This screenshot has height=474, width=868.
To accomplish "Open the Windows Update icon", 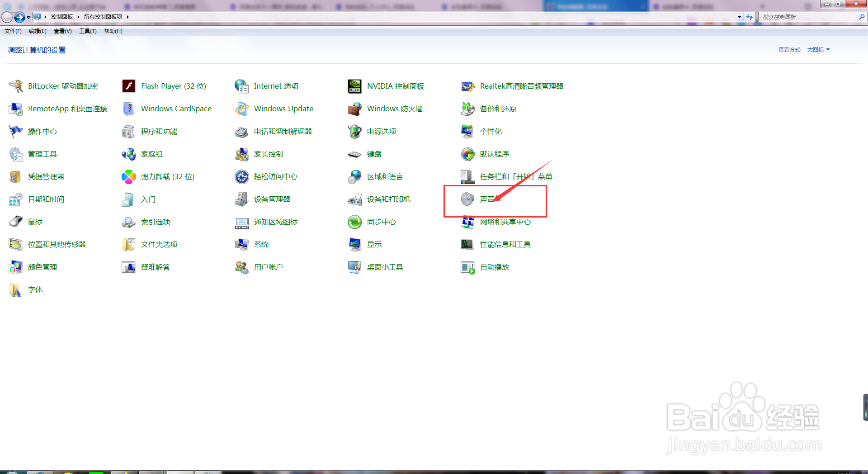I will click(242, 109).
